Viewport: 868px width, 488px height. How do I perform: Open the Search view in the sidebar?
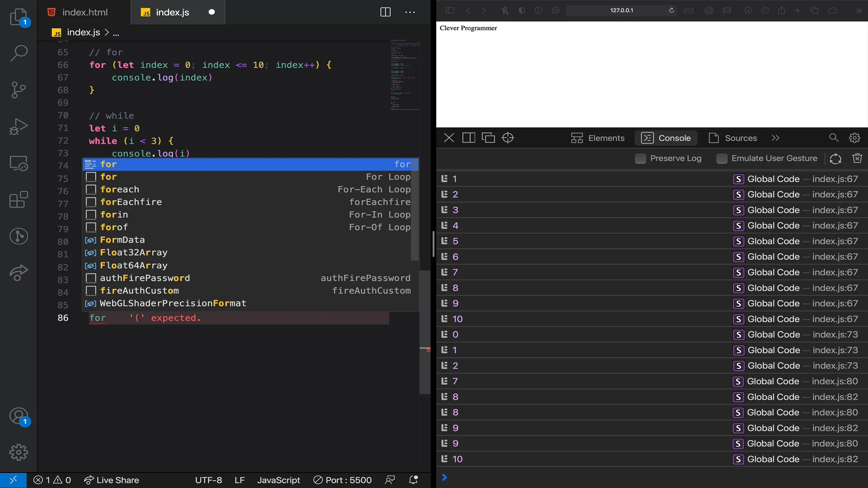point(19,53)
